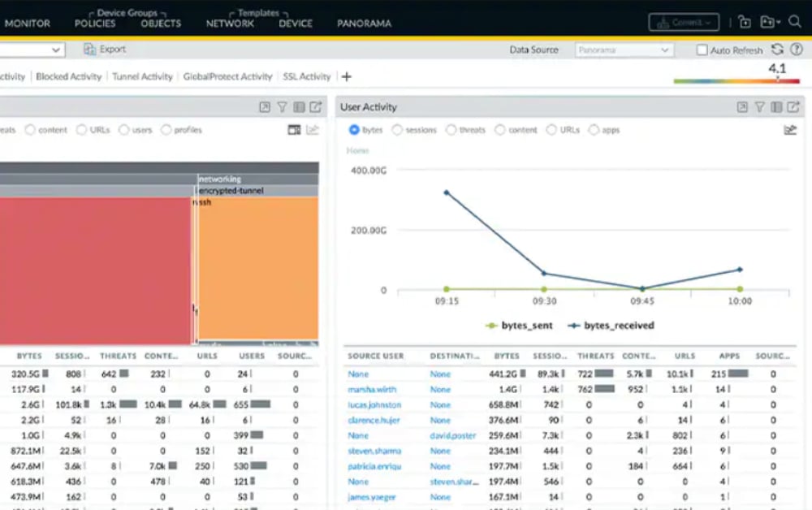Maximize User Activity panel with arrow icon
The image size is (812, 510).
click(742, 107)
